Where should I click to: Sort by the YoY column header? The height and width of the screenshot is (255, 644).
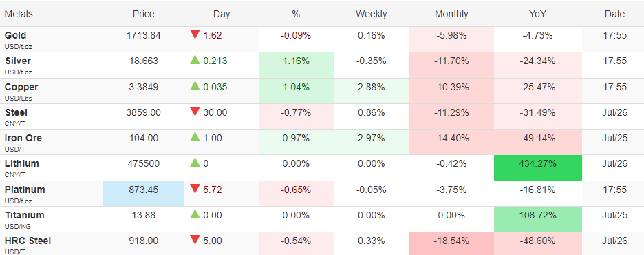[537, 14]
